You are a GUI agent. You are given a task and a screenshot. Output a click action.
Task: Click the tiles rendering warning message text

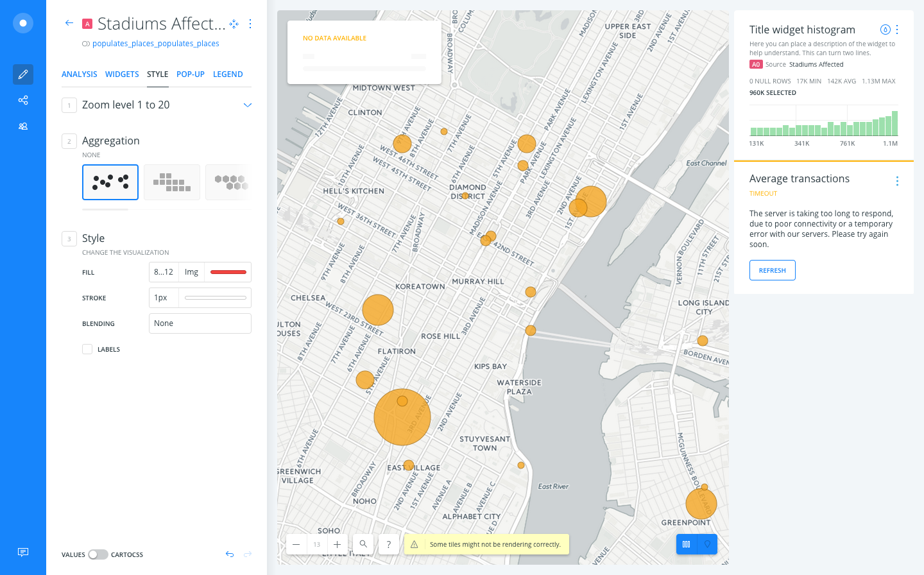[495, 544]
